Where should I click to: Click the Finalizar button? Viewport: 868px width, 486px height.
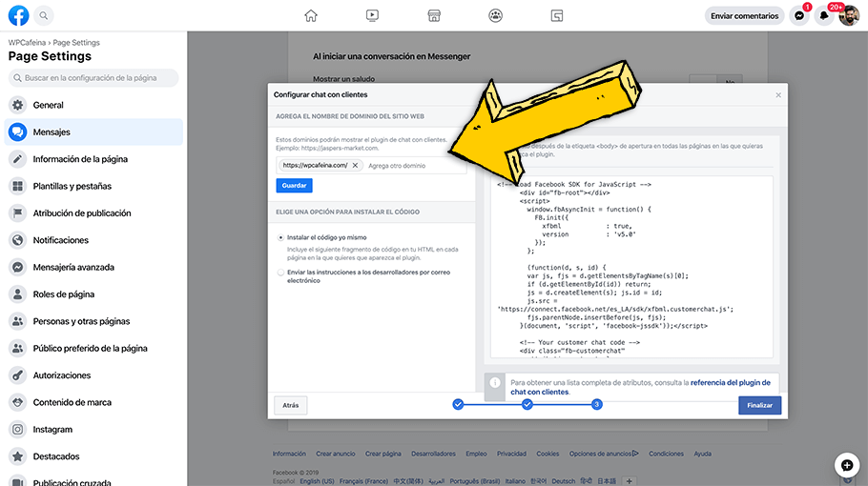pyautogui.click(x=759, y=405)
